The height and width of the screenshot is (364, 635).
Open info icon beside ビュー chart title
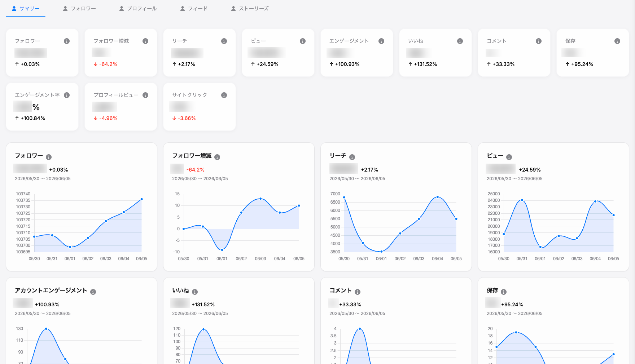509,157
